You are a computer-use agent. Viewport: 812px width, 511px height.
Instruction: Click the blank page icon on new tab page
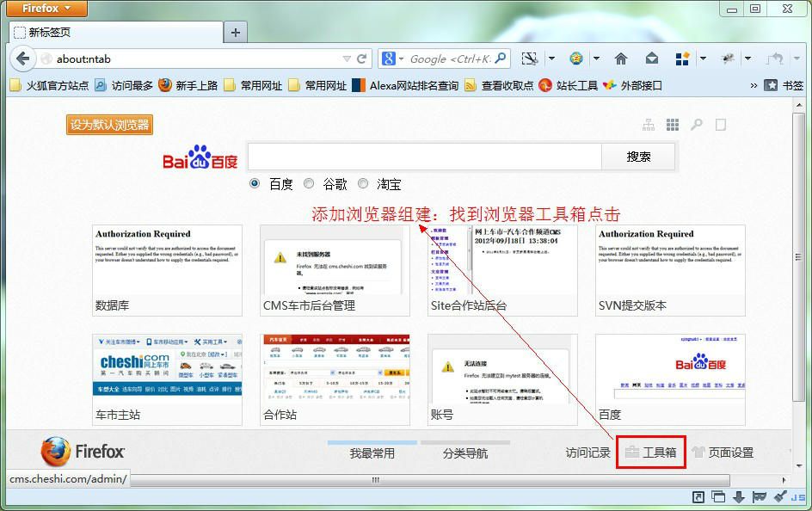pyautogui.click(x=720, y=124)
